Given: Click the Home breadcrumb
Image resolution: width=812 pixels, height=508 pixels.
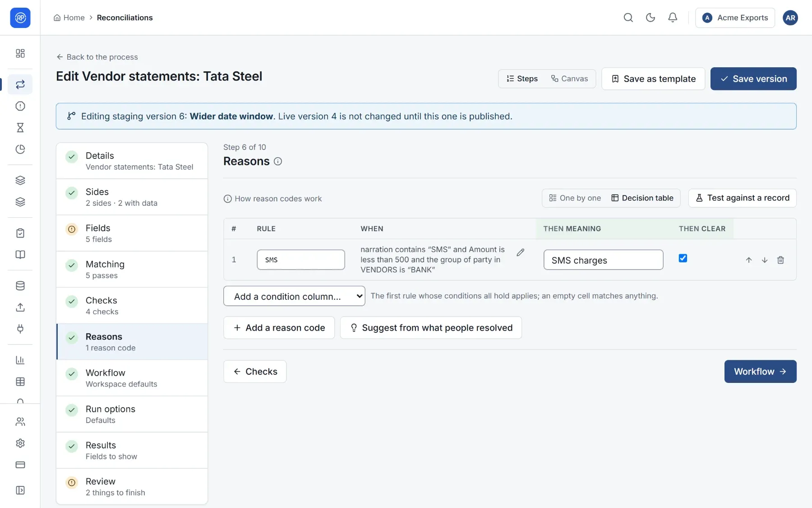Looking at the screenshot, I should pyautogui.click(x=69, y=18).
